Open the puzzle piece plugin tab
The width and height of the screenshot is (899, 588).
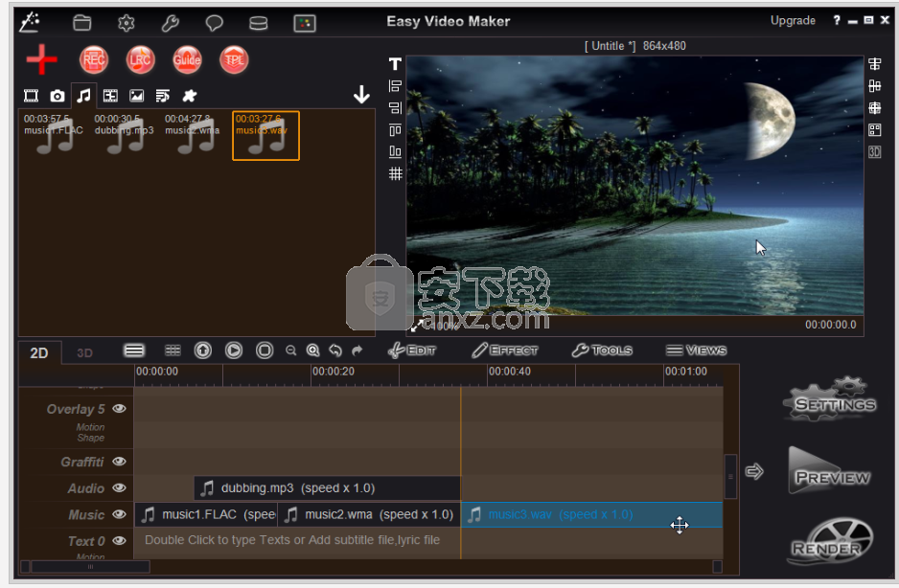click(x=189, y=96)
